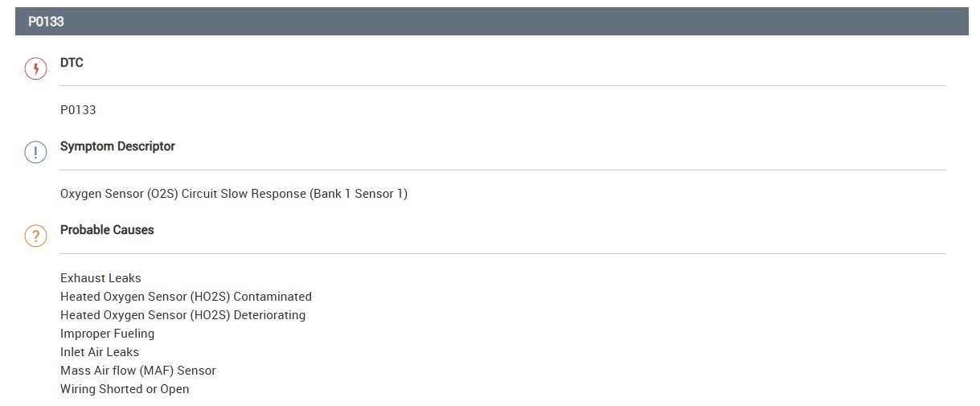Pick the Wiring Shorted or Open cause
The image size is (980, 406).
pyautogui.click(x=125, y=389)
